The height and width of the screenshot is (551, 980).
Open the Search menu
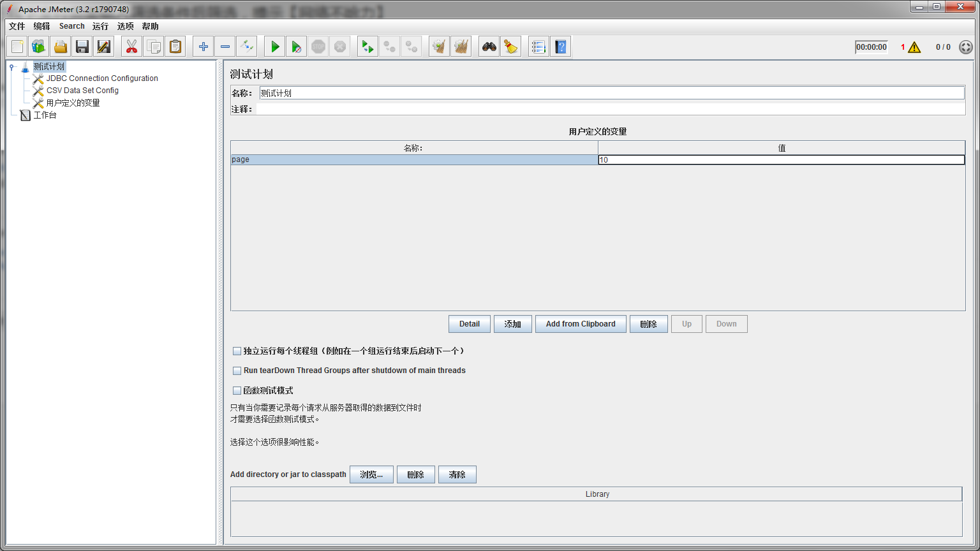[x=72, y=26]
